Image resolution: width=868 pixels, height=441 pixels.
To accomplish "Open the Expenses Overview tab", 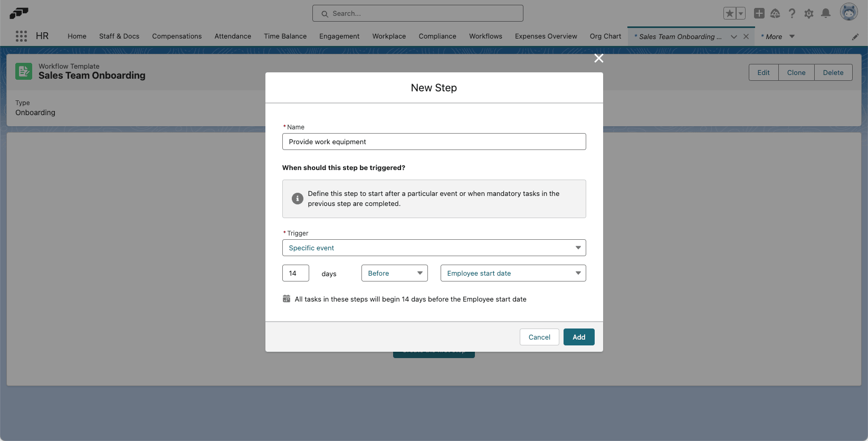I will pos(546,36).
